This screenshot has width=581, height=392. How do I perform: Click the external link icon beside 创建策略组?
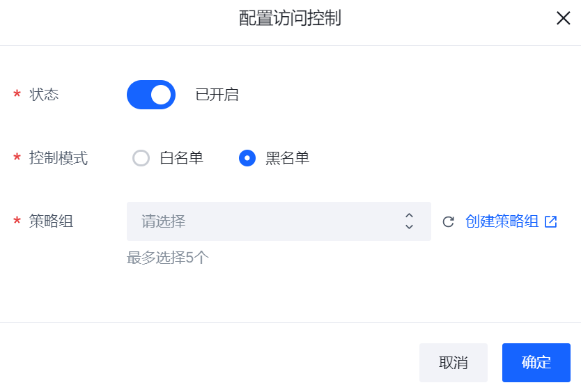pyautogui.click(x=551, y=221)
